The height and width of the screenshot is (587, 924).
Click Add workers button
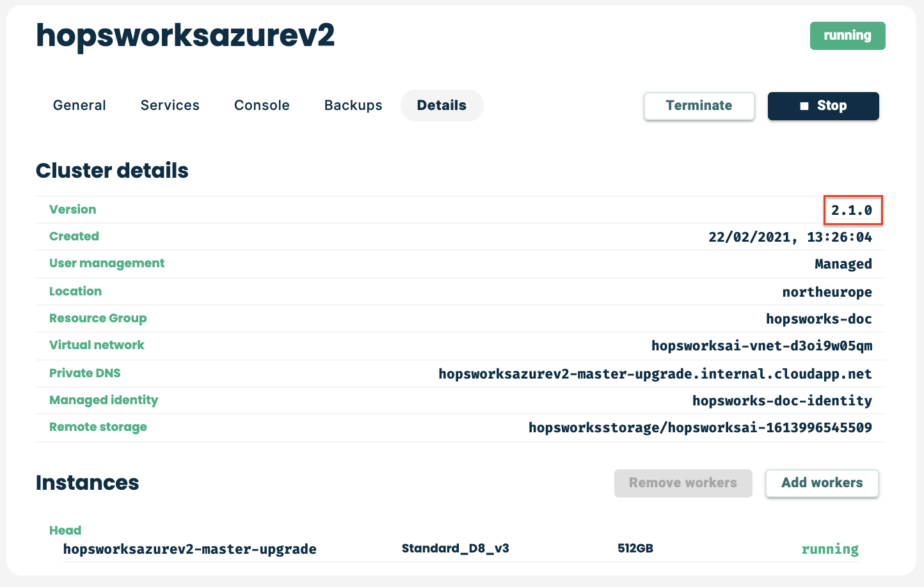pos(822,483)
